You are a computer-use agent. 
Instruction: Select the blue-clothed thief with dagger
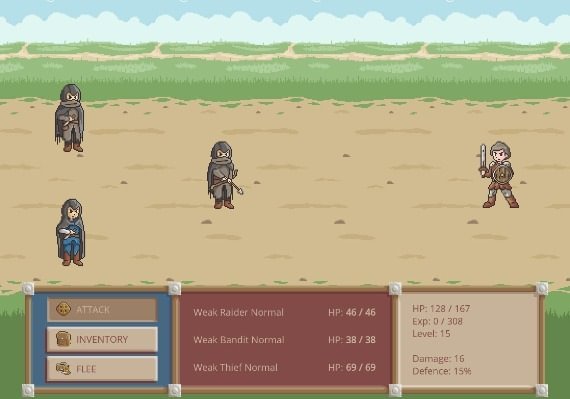(71, 233)
